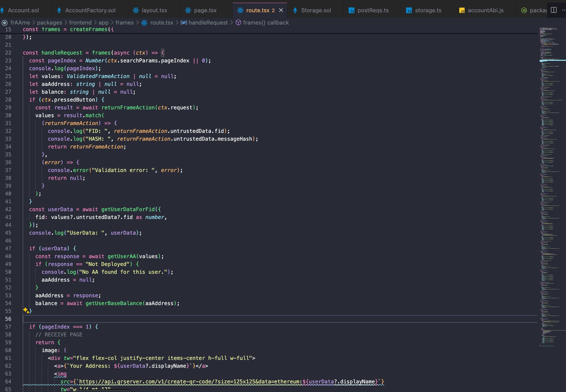Switch to page.tsx tab
Image resolution: width=566 pixels, height=392 pixels.
[205, 10]
